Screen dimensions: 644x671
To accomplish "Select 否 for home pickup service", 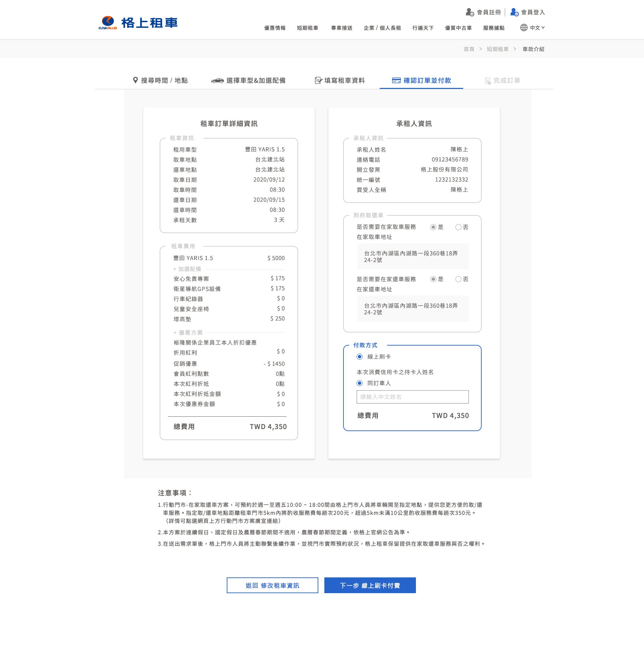I will 458,227.
